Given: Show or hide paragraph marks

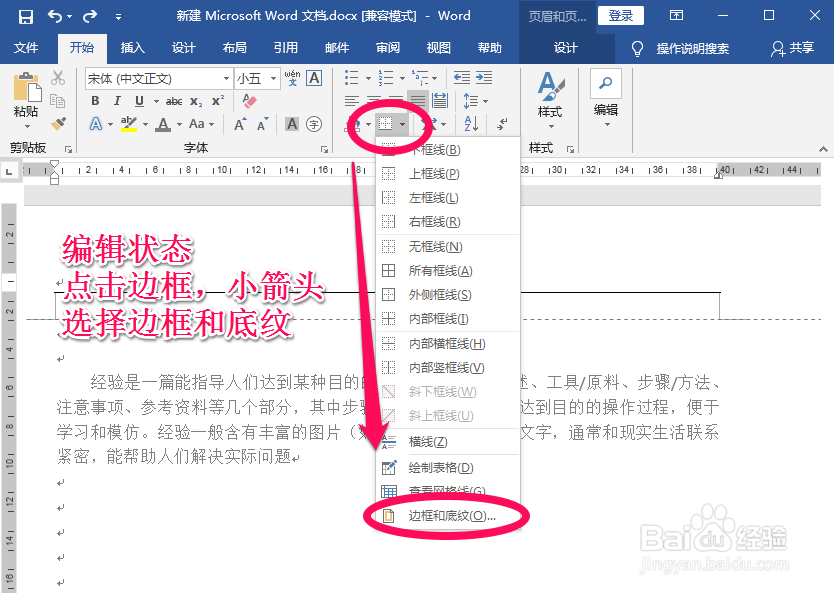Looking at the screenshot, I should (x=502, y=124).
